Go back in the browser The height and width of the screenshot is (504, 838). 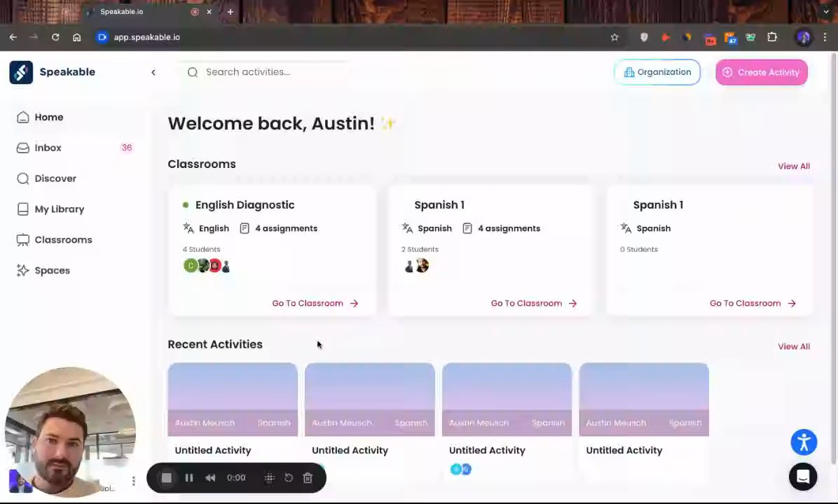point(13,37)
